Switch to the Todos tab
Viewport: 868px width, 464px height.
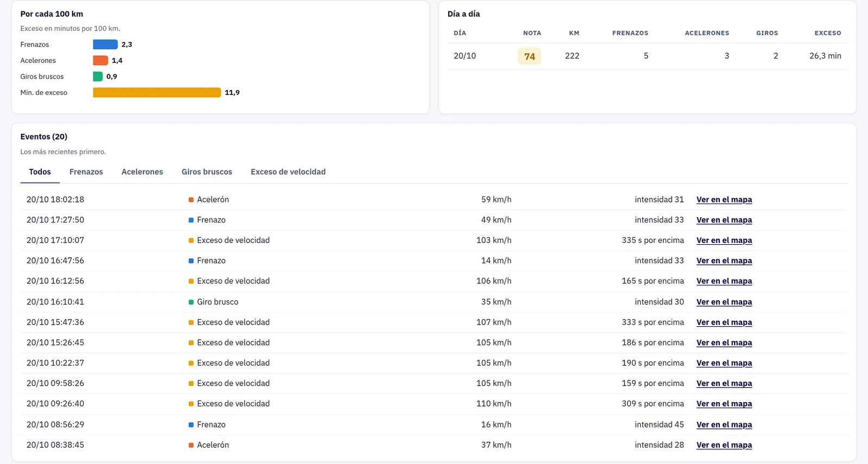pos(40,172)
